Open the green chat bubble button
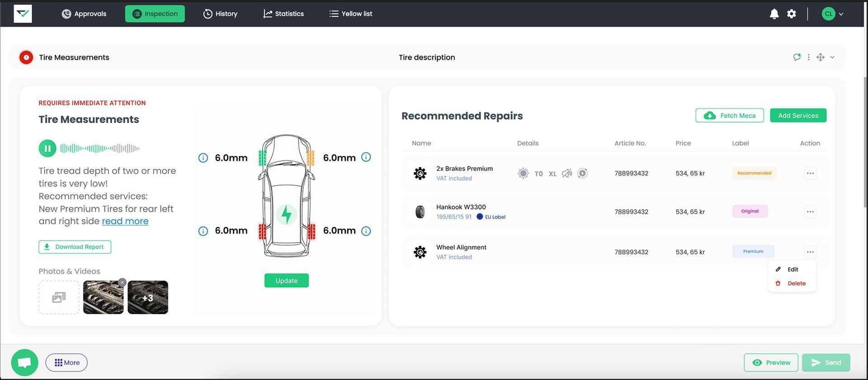Screen dimensions: 868x380 click(x=24, y=362)
